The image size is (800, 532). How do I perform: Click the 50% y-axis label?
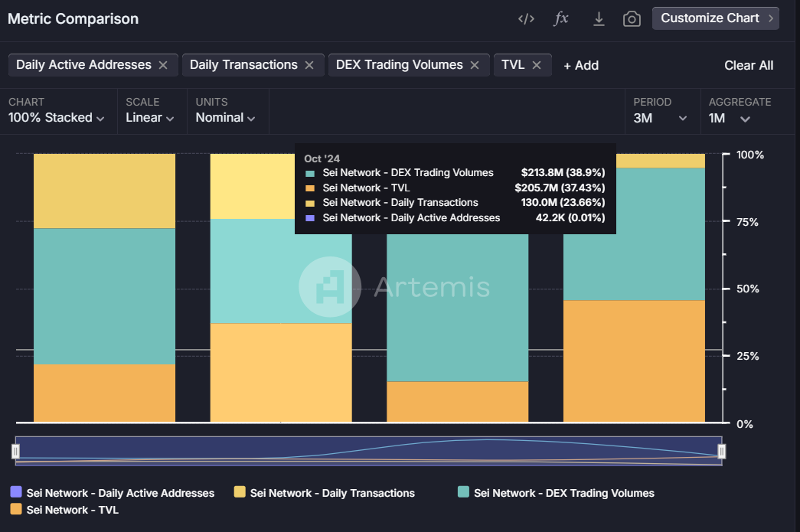(x=748, y=289)
